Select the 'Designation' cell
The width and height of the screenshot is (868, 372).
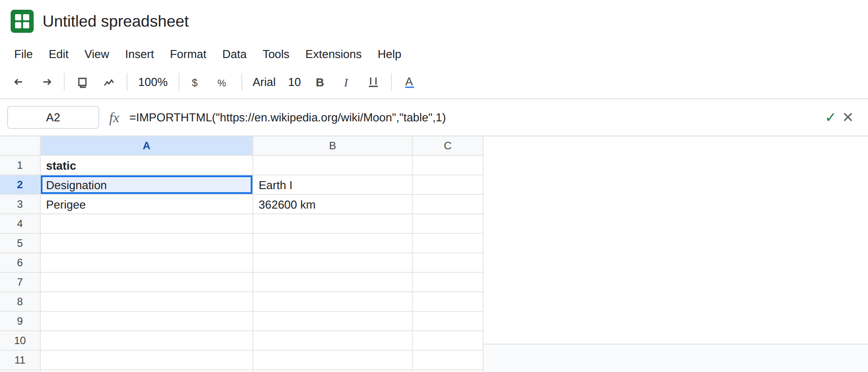pyautogui.click(x=147, y=185)
